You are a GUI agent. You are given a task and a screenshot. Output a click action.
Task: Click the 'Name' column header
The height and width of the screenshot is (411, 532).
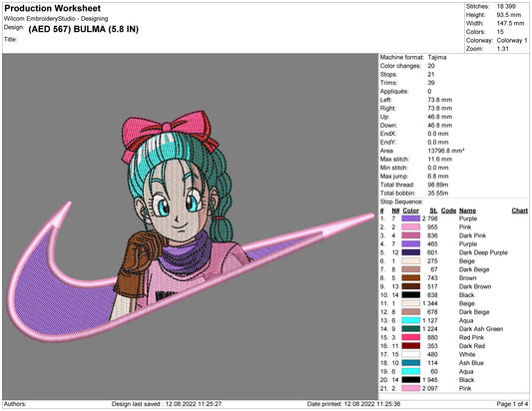pyautogui.click(x=467, y=210)
